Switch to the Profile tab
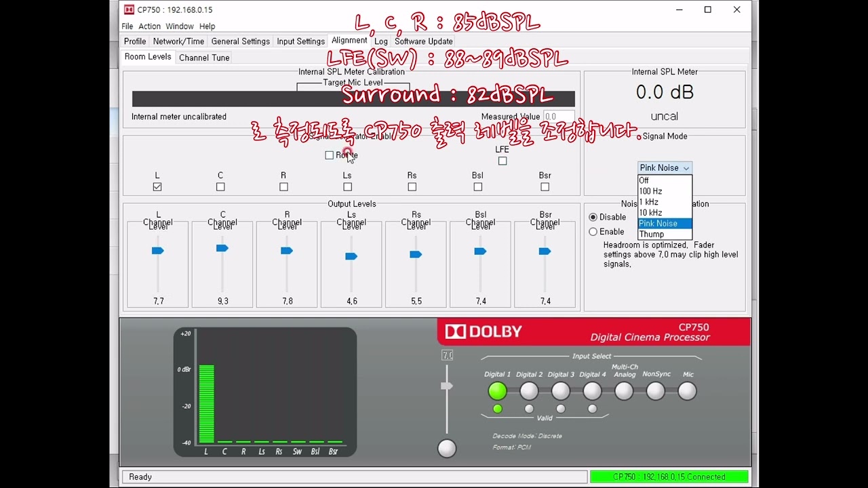Image resolution: width=868 pixels, height=488 pixels. pos(135,41)
